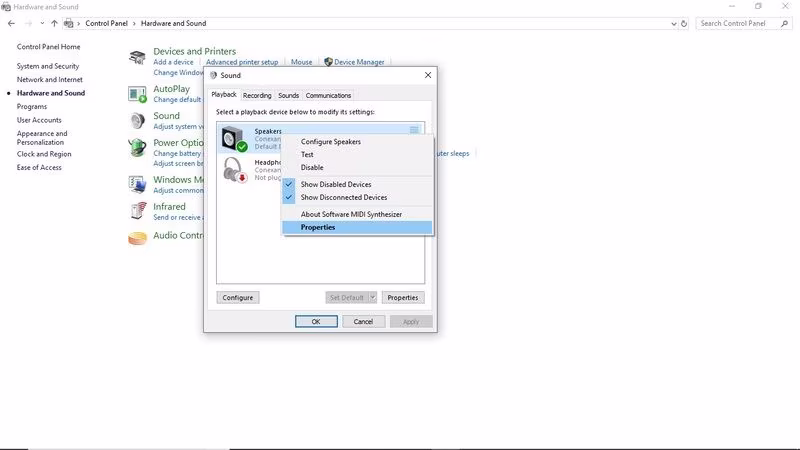Click the Configure button
Image resolution: width=800 pixels, height=450 pixels.
(x=238, y=297)
